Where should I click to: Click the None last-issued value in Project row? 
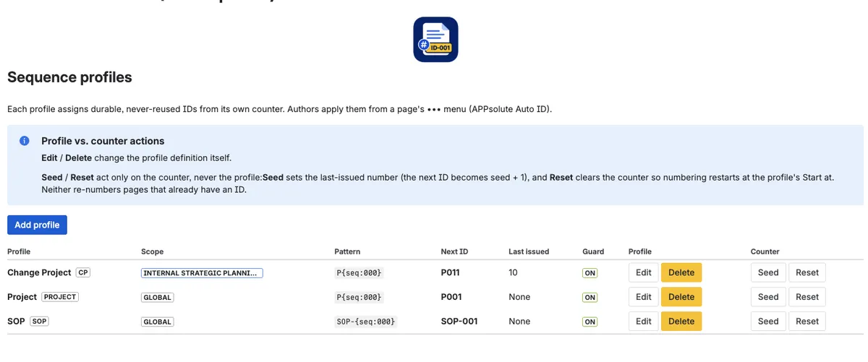tap(519, 297)
